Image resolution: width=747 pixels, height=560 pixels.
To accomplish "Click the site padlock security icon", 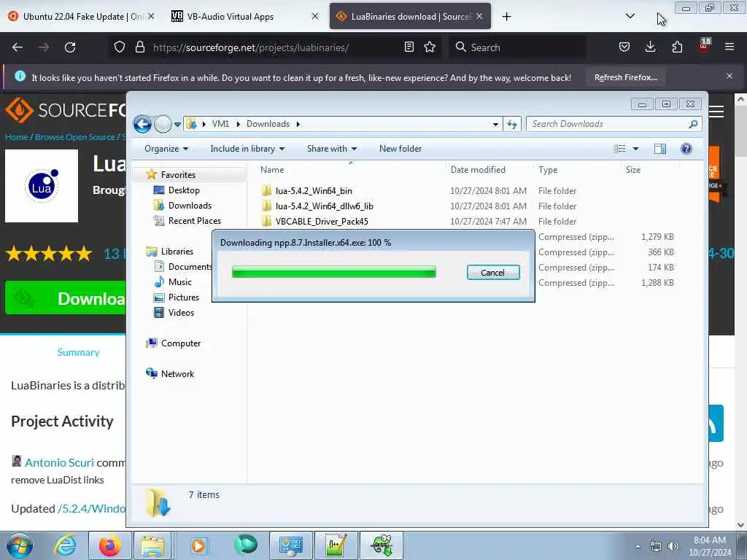I will [139, 47].
